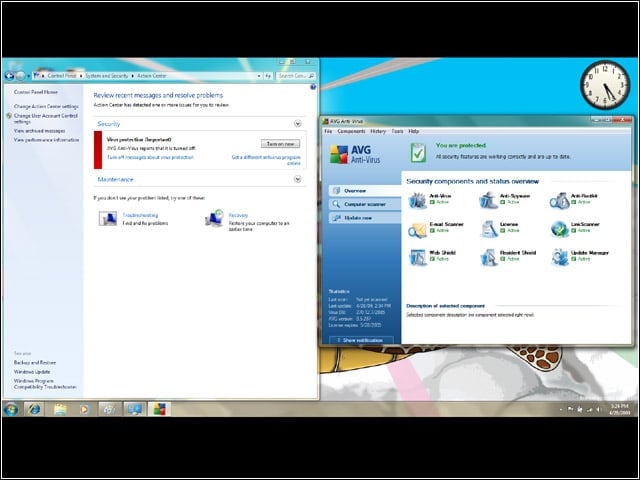This screenshot has height=480, width=640.
Task: Expand the Maintenance section chevron
Action: [298, 179]
